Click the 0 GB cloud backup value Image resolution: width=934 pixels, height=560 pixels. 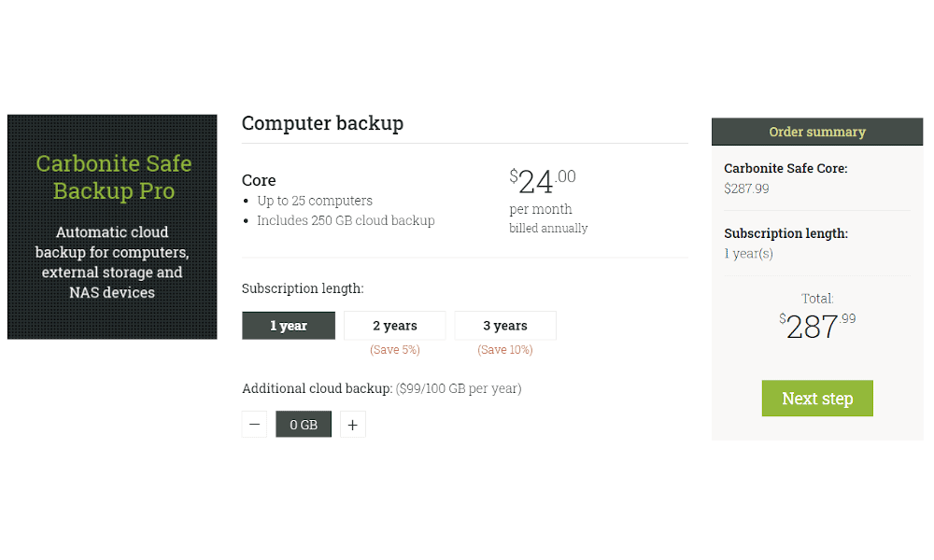tap(304, 424)
